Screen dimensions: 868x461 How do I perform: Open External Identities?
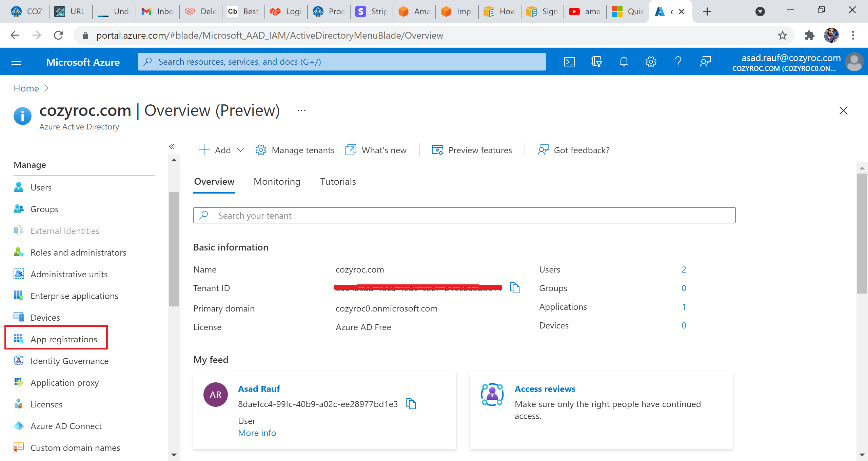(65, 230)
